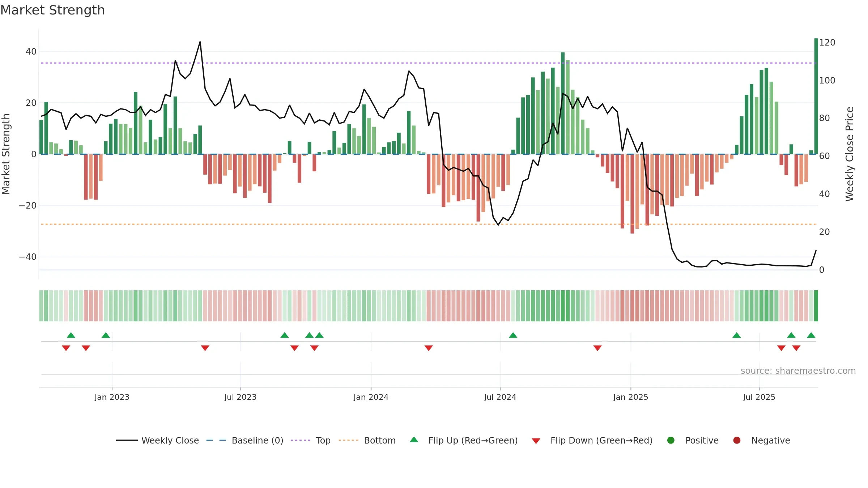Toggle the Negative legend entry
This screenshot has height=488, width=868.
tap(761, 440)
